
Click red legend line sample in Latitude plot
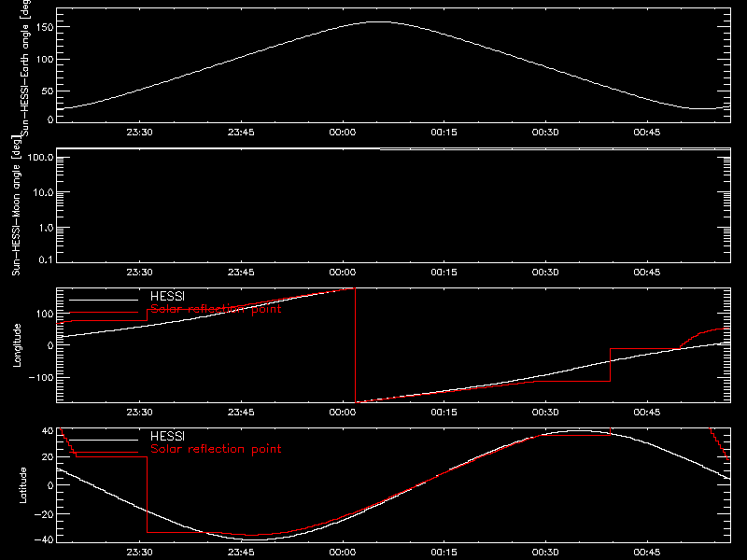coord(104,453)
